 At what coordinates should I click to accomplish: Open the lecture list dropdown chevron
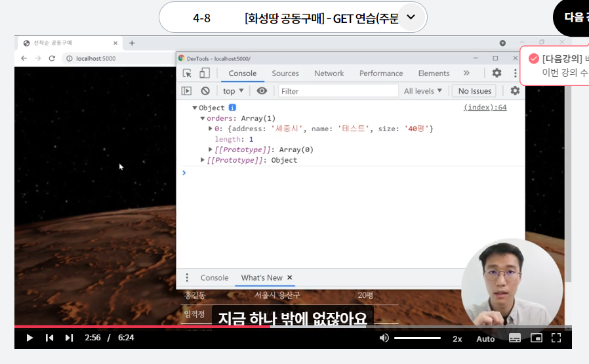[x=411, y=17]
